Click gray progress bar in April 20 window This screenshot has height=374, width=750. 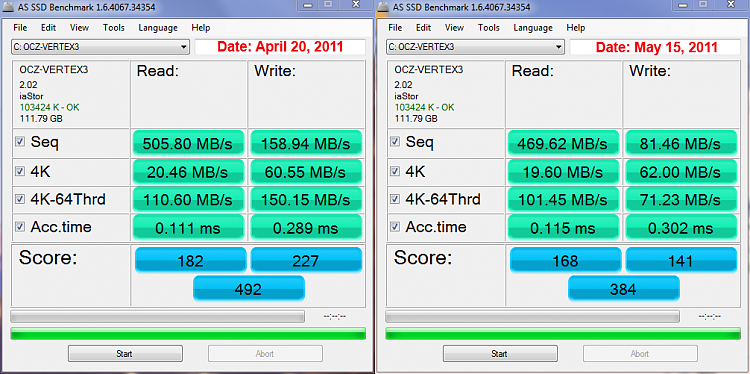[157, 316]
